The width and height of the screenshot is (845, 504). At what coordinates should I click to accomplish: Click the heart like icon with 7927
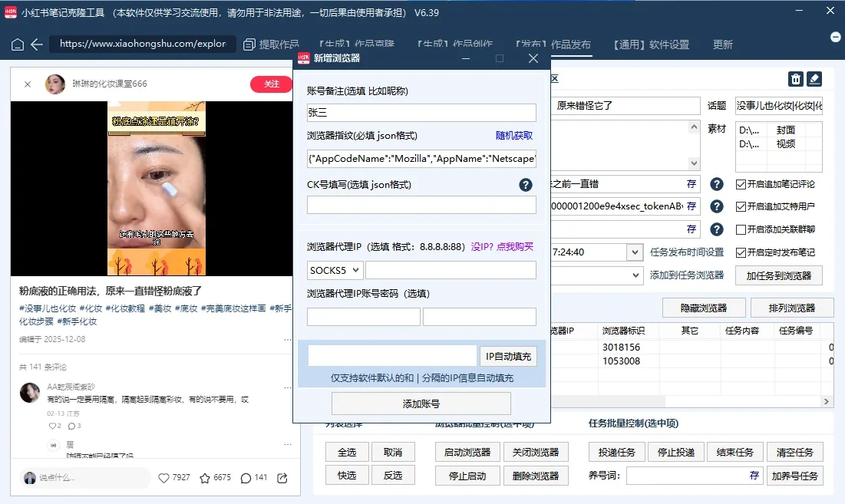point(163,478)
